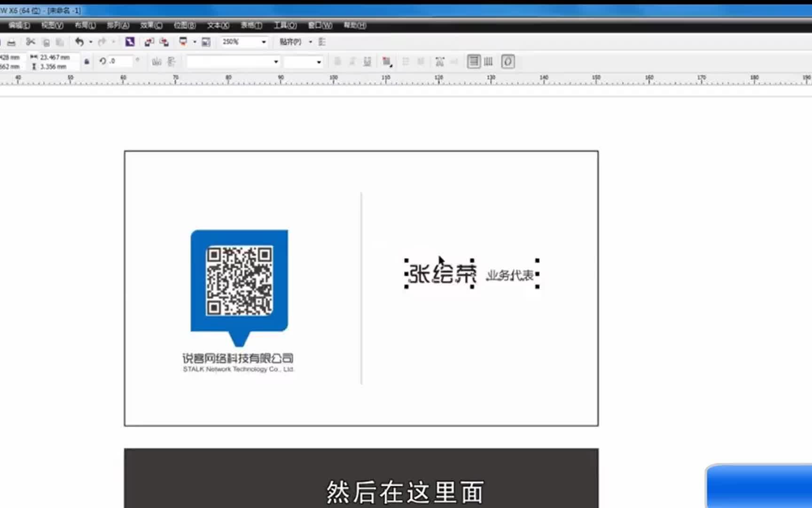
Task: Open the welcome screen icon
Action: pos(206,42)
